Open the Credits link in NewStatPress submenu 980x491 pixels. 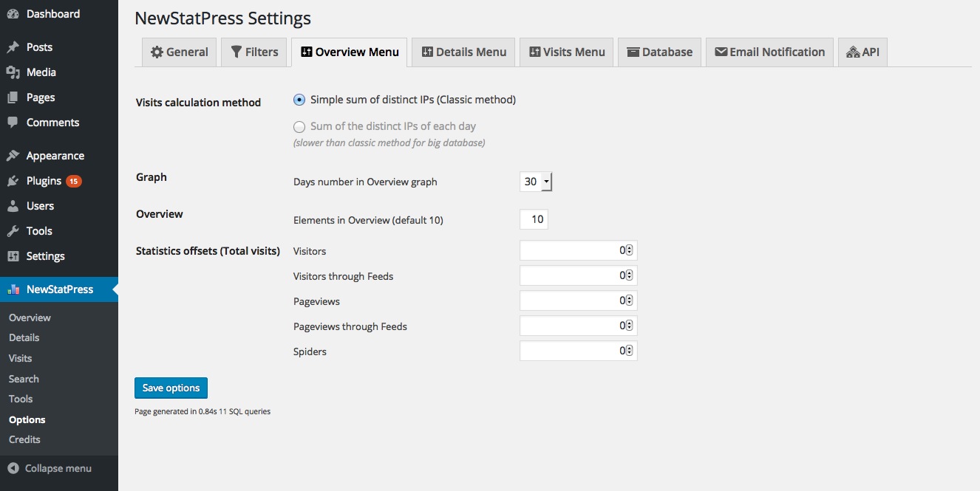pyautogui.click(x=24, y=439)
